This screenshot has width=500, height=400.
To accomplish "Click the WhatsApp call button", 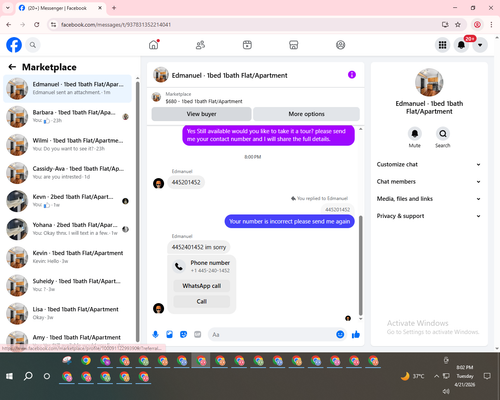I will [x=202, y=286].
